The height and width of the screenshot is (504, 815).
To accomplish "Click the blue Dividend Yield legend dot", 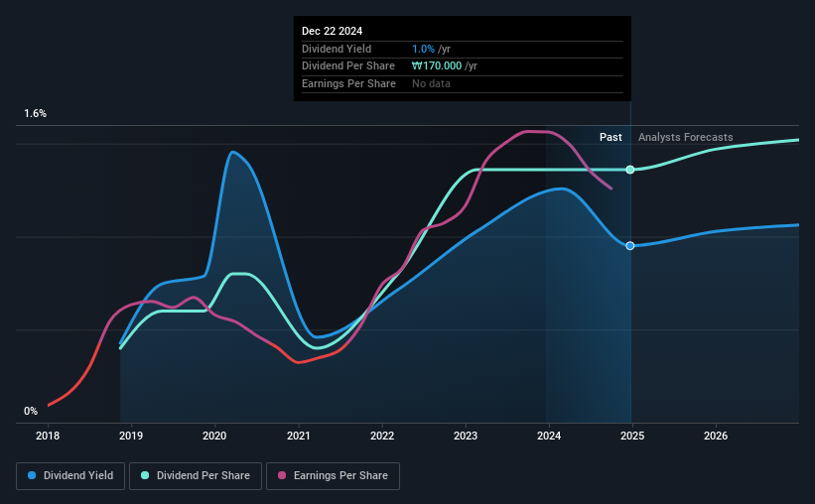I will tap(32, 475).
